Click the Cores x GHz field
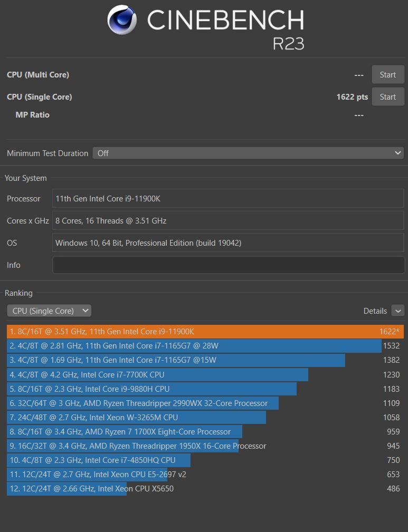Viewport: 408px width, 532px height. coord(229,221)
